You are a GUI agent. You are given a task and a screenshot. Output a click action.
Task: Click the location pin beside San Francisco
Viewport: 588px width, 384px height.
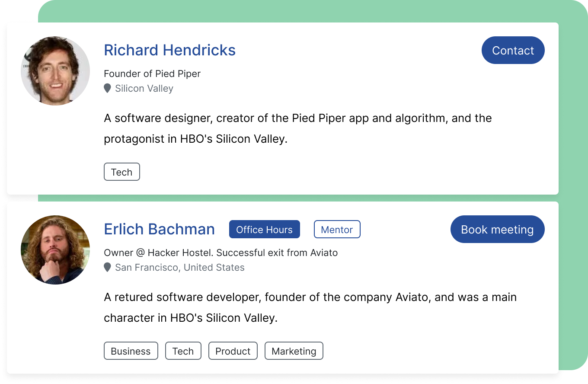[x=107, y=267]
